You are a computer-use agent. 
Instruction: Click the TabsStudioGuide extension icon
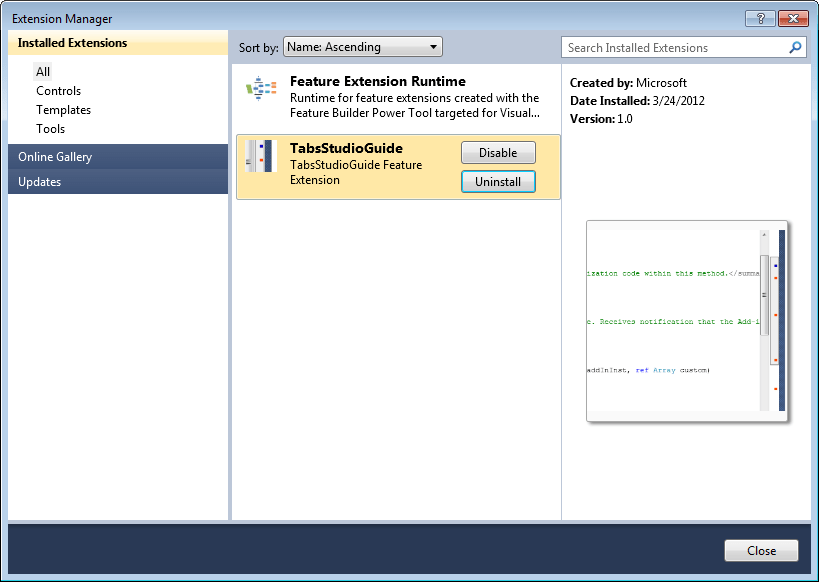pos(261,157)
